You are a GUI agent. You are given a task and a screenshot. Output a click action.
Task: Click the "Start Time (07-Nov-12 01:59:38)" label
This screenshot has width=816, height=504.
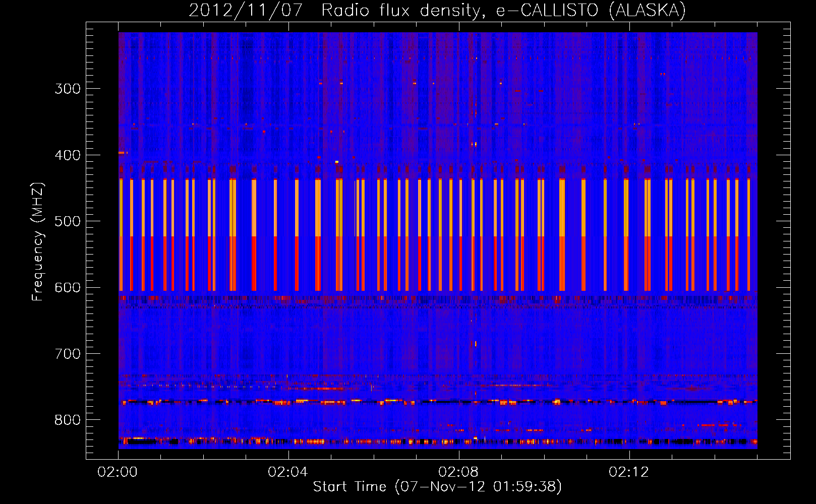click(x=437, y=486)
